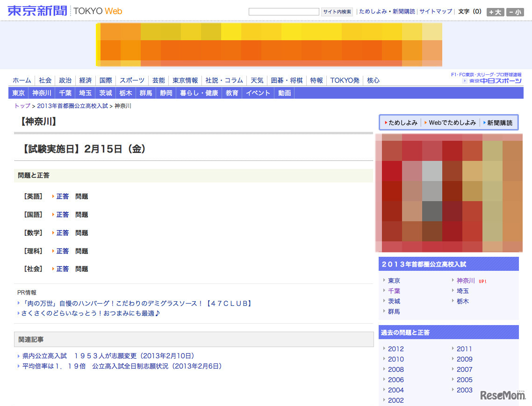Viewport: 532px width, 406px height.
Task: Focus the site search input field
Action: pyautogui.click(x=284, y=12)
